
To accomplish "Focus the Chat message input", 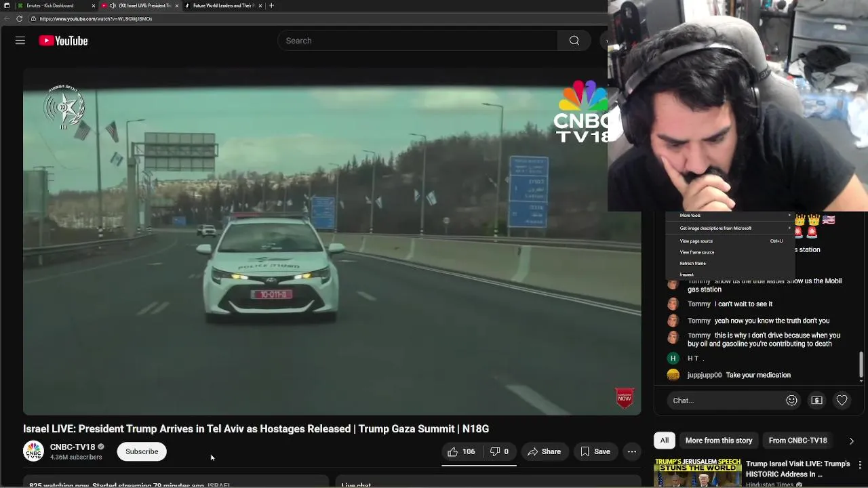I will click(x=726, y=401).
